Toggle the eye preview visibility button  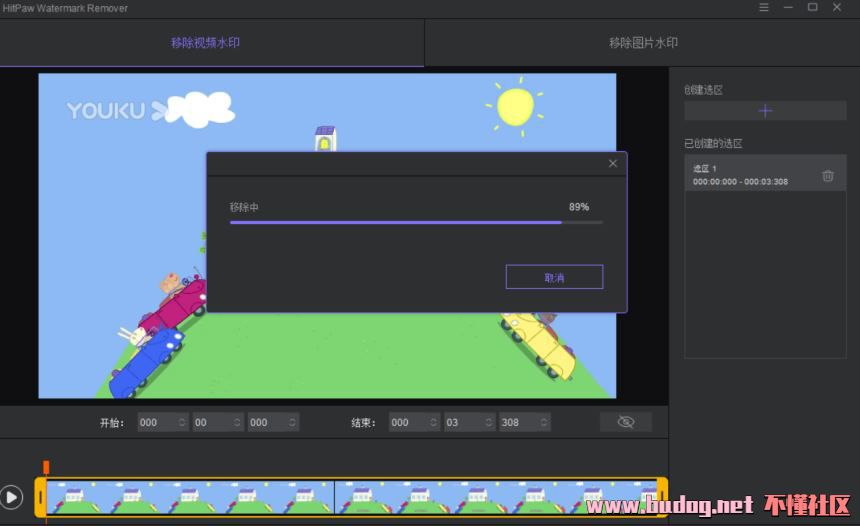626,422
